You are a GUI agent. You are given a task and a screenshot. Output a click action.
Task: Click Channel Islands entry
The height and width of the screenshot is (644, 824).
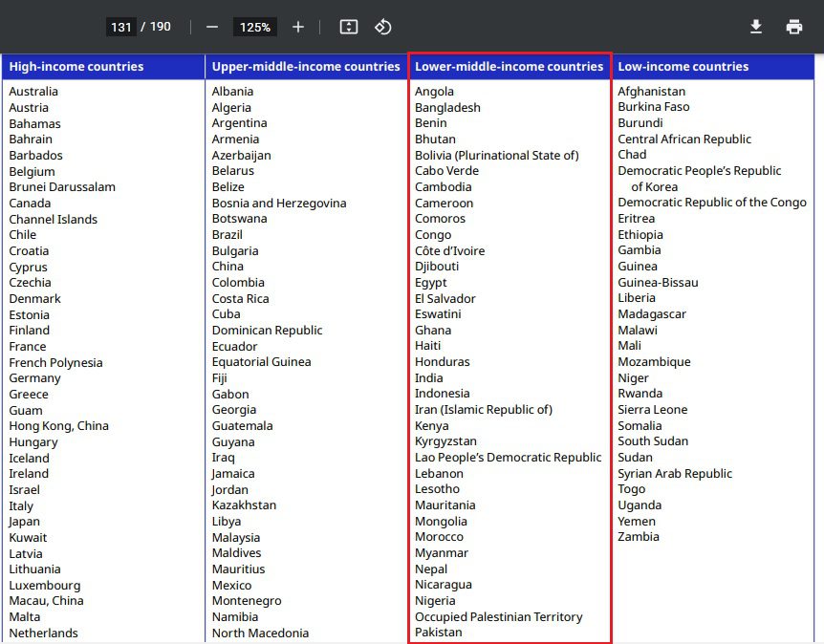[x=54, y=219]
